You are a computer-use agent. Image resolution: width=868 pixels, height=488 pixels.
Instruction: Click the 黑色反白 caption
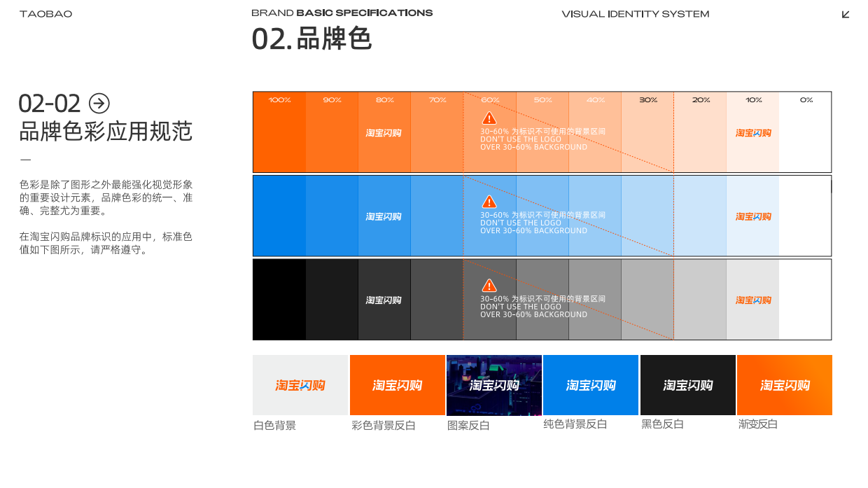pyautogui.click(x=662, y=424)
